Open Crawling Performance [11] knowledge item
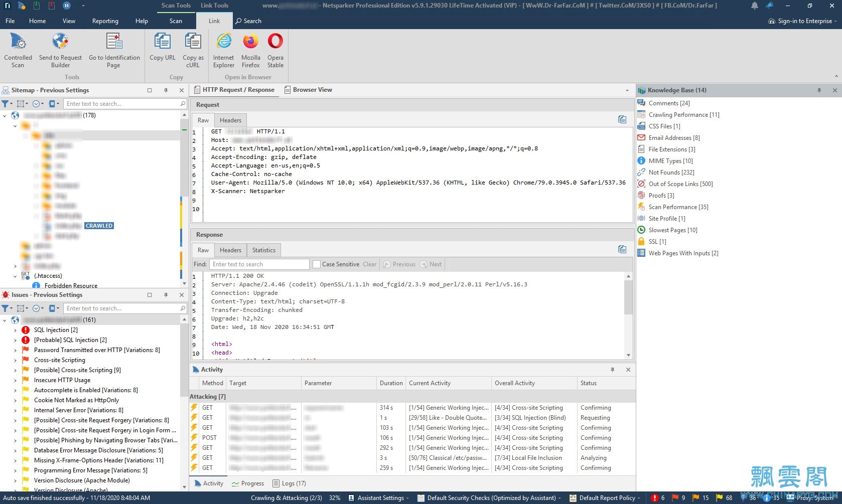842x504 pixels. click(x=683, y=114)
